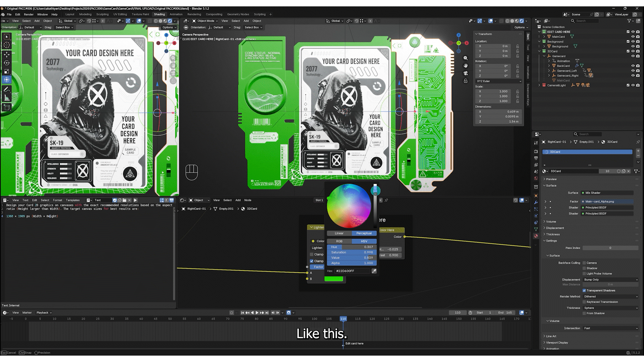Click the Options button in right viewport
Viewport: 644px width, 362px height.
tap(521, 27)
